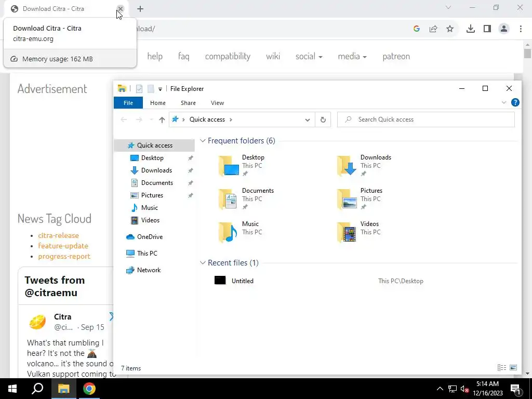Screen dimensions: 532x399
Task: Click File Explorer help icon
Action: point(515,102)
